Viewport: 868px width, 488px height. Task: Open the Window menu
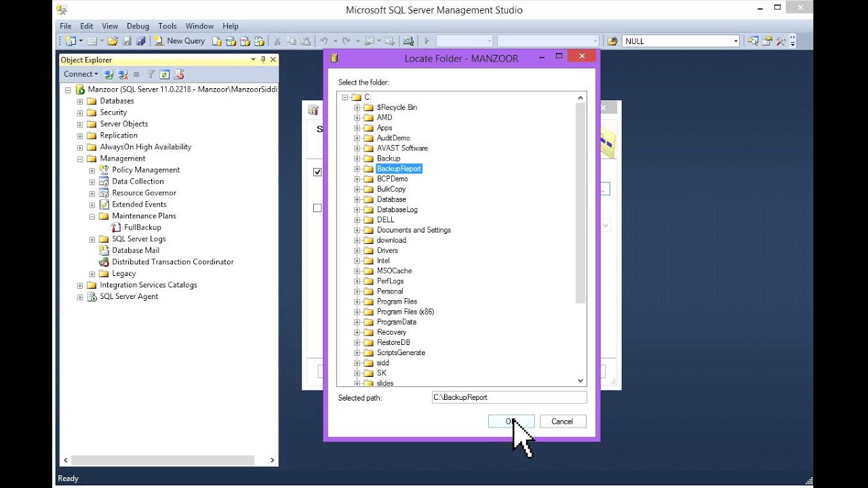(199, 26)
